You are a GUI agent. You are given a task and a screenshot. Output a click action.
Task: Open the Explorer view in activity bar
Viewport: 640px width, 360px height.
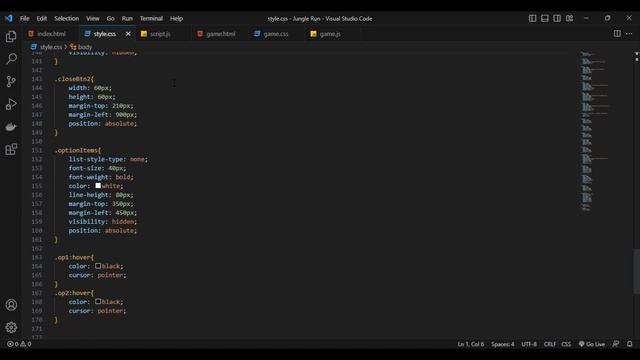[x=11, y=37]
